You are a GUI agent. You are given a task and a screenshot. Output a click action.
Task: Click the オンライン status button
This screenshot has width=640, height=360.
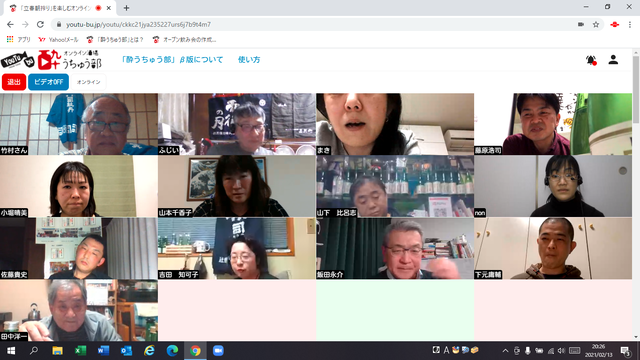89,82
